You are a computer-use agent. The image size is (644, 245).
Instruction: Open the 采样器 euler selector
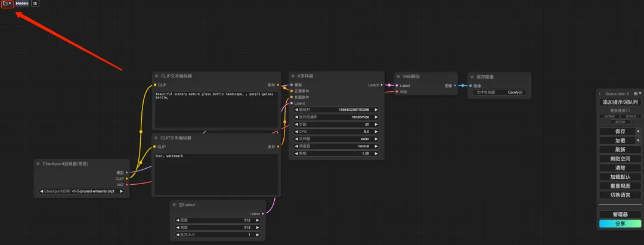coord(337,138)
